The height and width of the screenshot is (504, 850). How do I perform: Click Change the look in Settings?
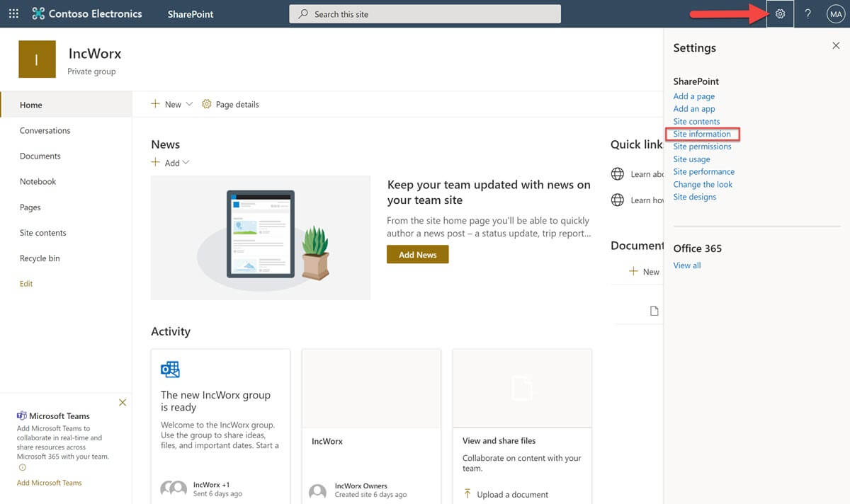(x=703, y=185)
